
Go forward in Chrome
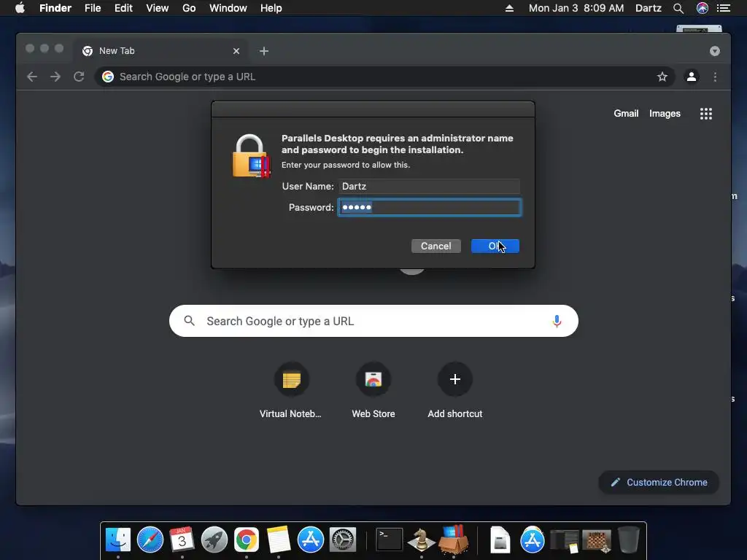coord(55,77)
